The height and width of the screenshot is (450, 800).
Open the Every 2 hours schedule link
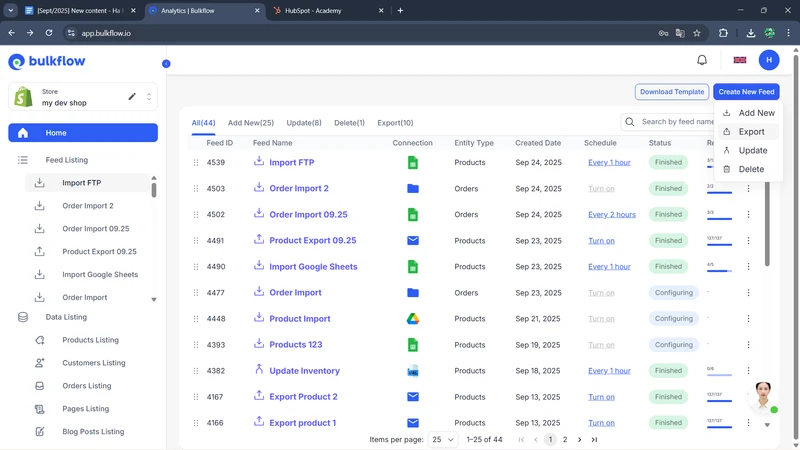(x=611, y=215)
